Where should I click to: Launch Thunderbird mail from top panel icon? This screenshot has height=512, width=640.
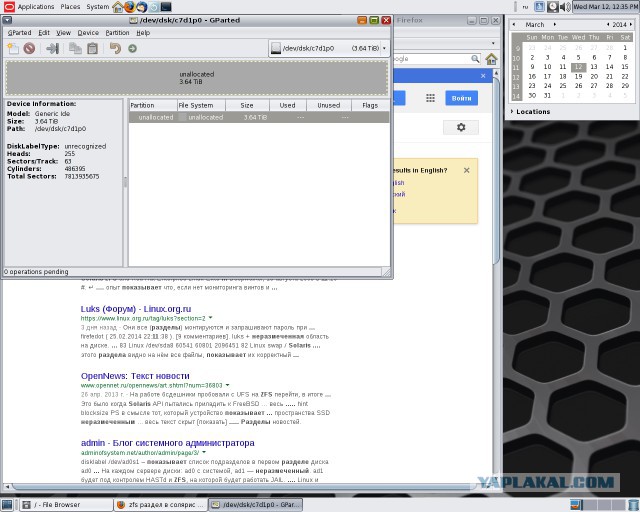pyautogui.click(x=142, y=7)
